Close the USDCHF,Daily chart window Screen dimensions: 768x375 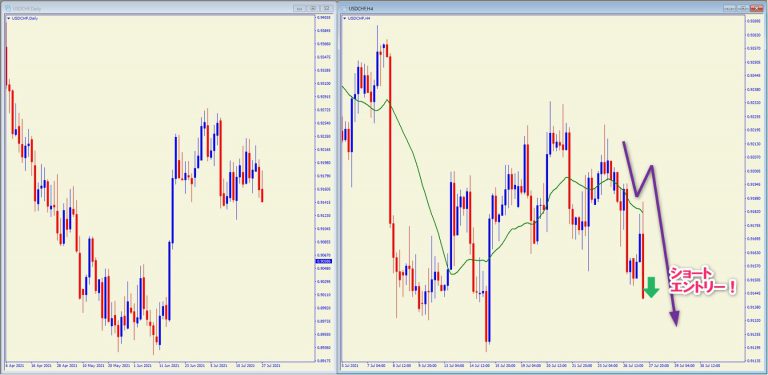[326, 8]
